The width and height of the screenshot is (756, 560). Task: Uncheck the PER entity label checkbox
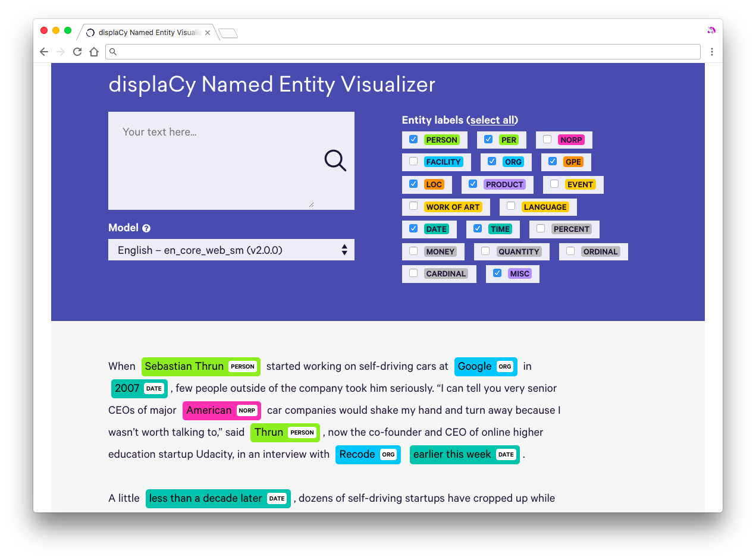pos(488,139)
